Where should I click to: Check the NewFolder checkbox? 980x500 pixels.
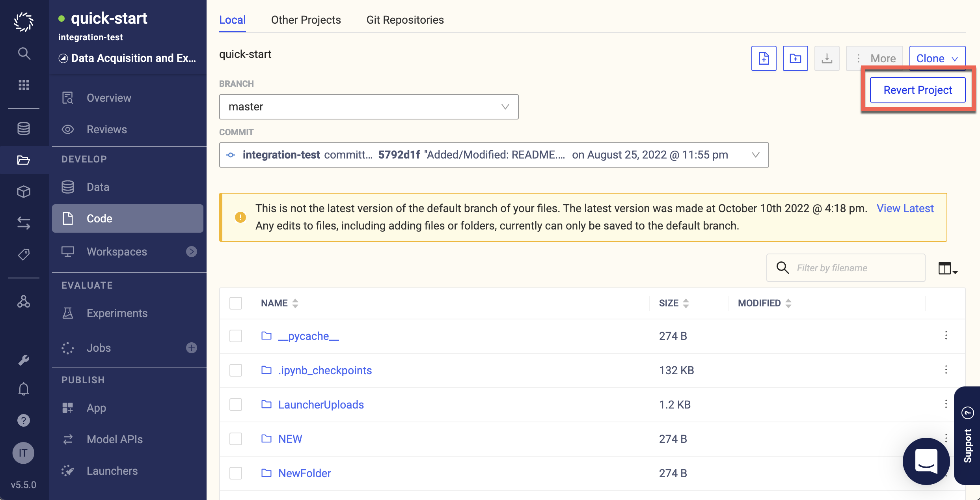point(236,473)
